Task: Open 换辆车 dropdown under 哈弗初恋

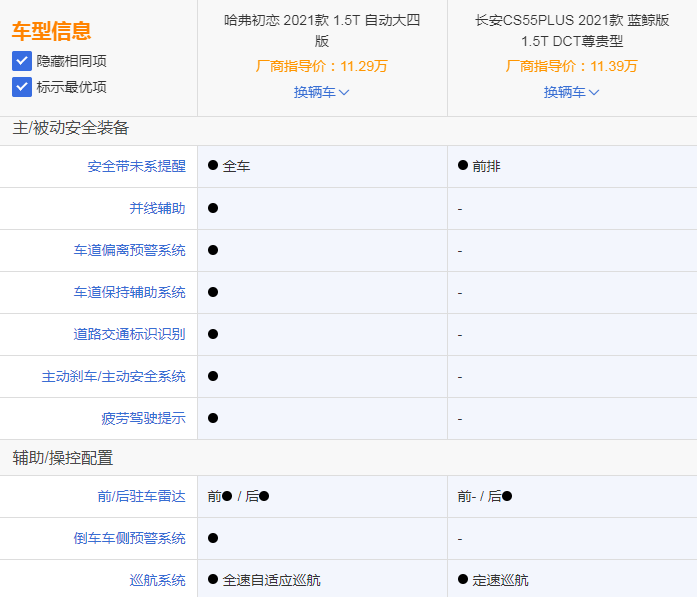Action: click(x=321, y=92)
